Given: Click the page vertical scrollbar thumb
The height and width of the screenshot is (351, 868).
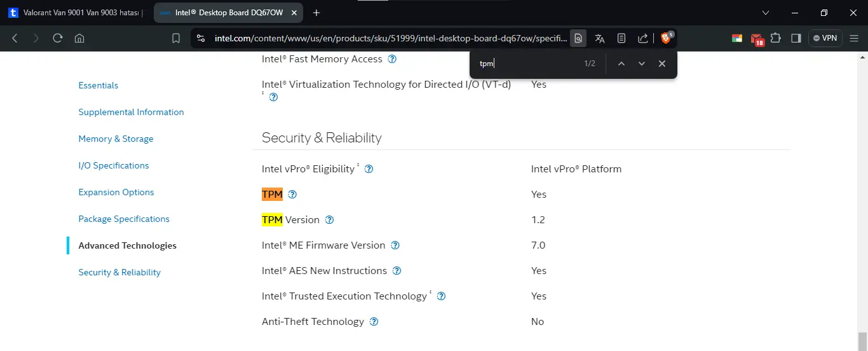Looking at the screenshot, I should 862,341.
